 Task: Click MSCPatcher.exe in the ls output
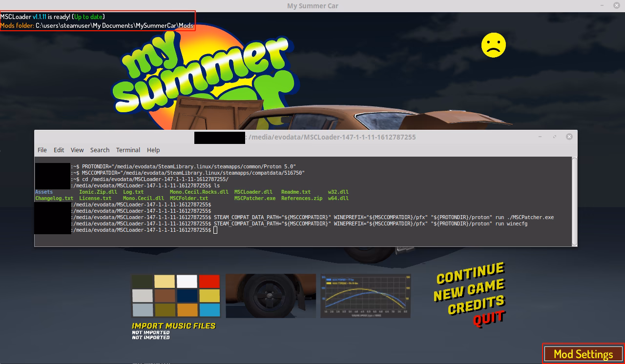tap(255, 199)
